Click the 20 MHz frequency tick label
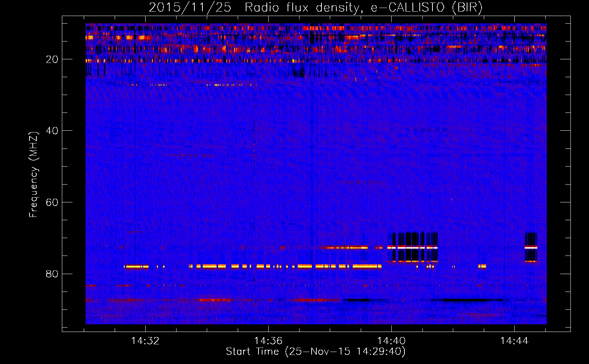This screenshot has width=589, height=364. [x=52, y=59]
